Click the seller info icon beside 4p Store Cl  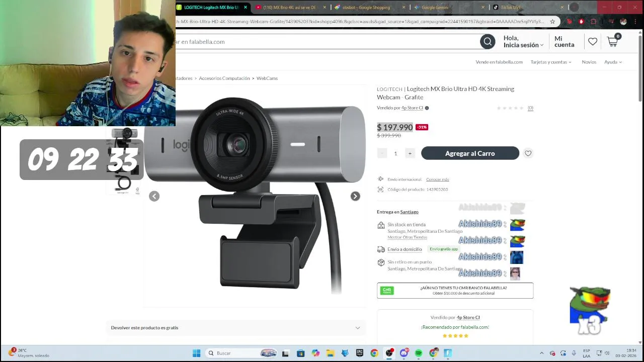pos(427,108)
